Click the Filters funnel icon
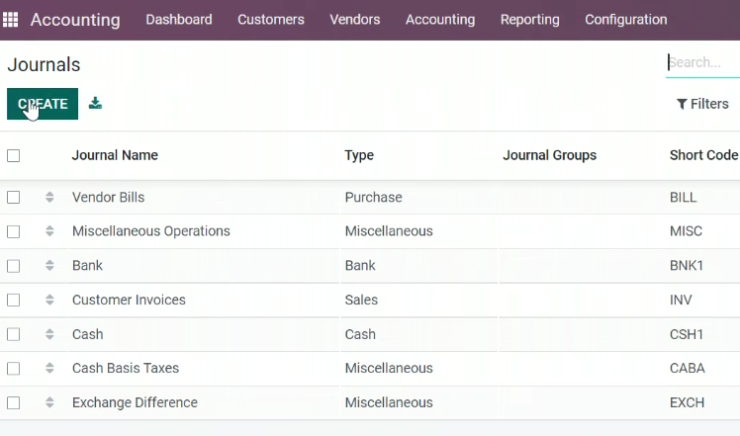The image size is (740, 436). point(681,104)
